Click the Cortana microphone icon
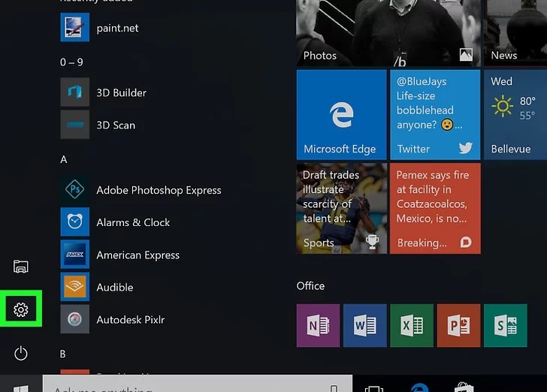This screenshot has width=547, height=392. tap(334, 388)
